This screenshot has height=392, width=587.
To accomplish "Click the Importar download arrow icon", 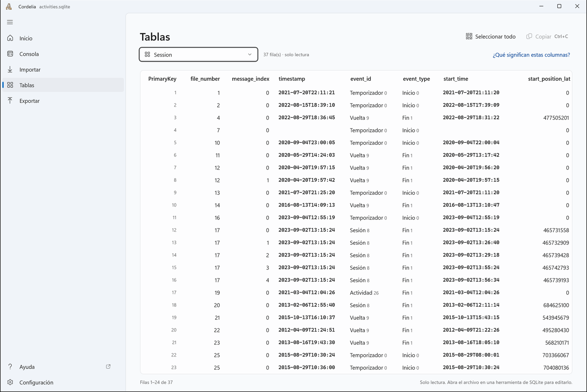I will coord(10,69).
